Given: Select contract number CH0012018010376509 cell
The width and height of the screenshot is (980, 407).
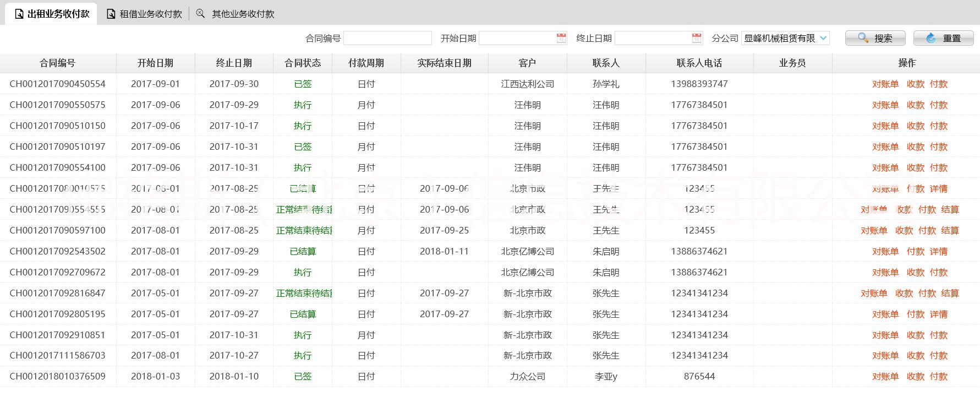Looking at the screenshot, I should point(58,376).
